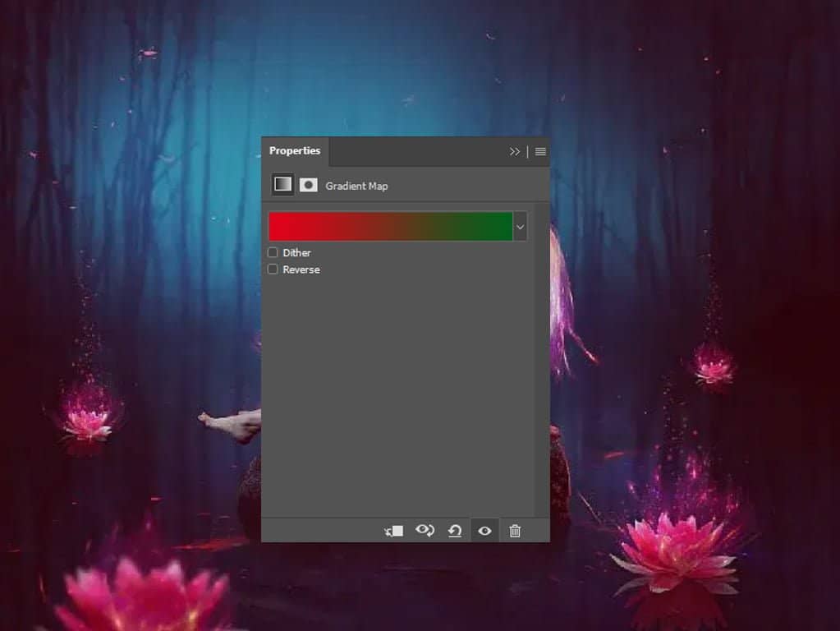Click the Reverse label text
The image size is (840, 631).
click(x=301, y=269)
